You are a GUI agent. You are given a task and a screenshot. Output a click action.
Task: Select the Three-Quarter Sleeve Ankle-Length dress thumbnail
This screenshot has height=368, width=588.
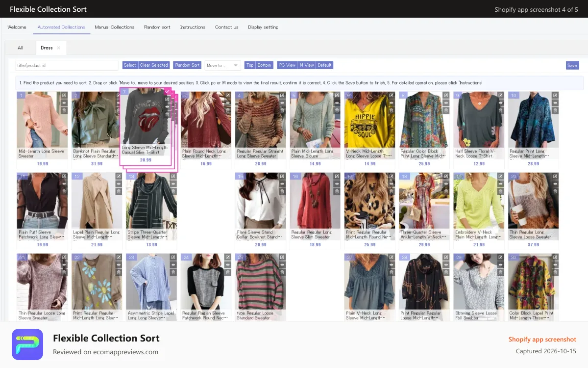pos(424,201)
